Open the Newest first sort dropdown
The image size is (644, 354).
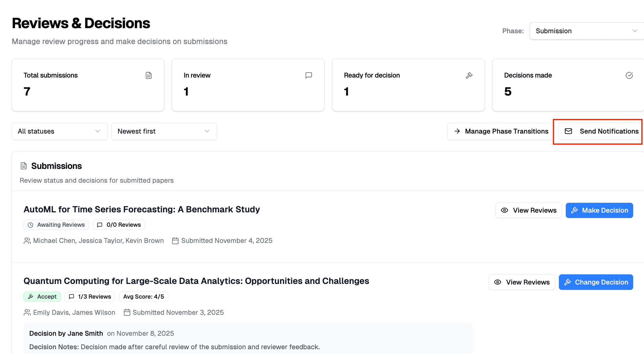(164, 131)
